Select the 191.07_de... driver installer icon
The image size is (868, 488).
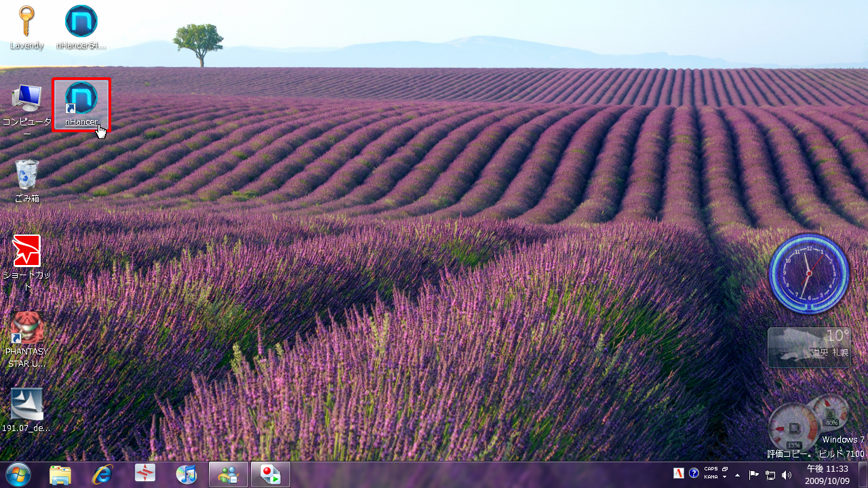click(x=27, y=410)
